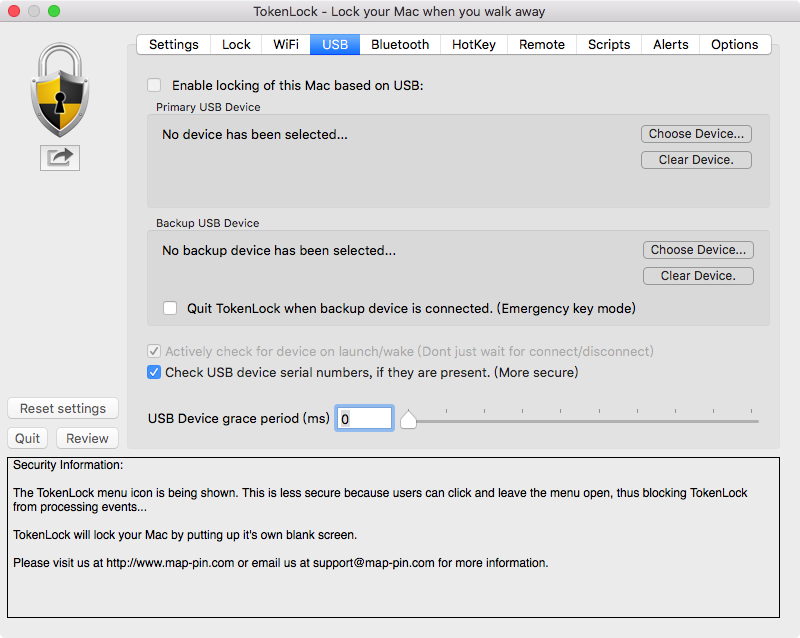The image size is (800, 638).
Task: Click the USB grace period slider thumb
Action: coord(408,420)
